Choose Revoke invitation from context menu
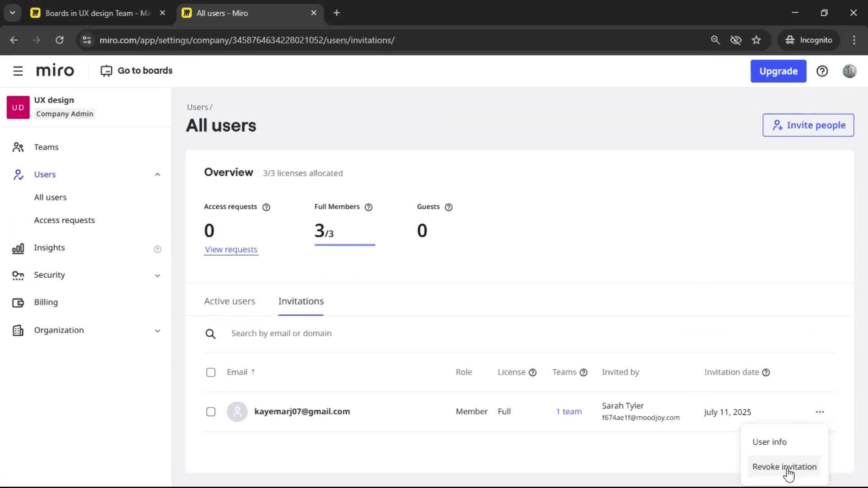 coord(784,467)
